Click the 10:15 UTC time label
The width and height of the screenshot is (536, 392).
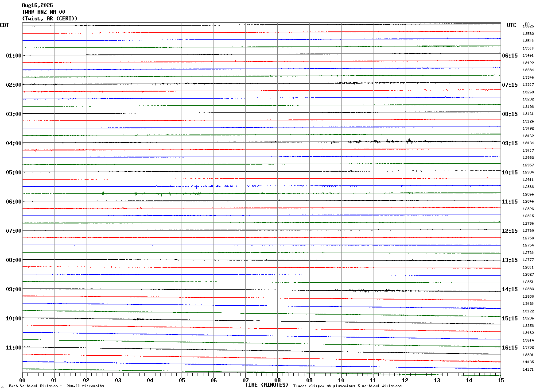pos(510,173)
